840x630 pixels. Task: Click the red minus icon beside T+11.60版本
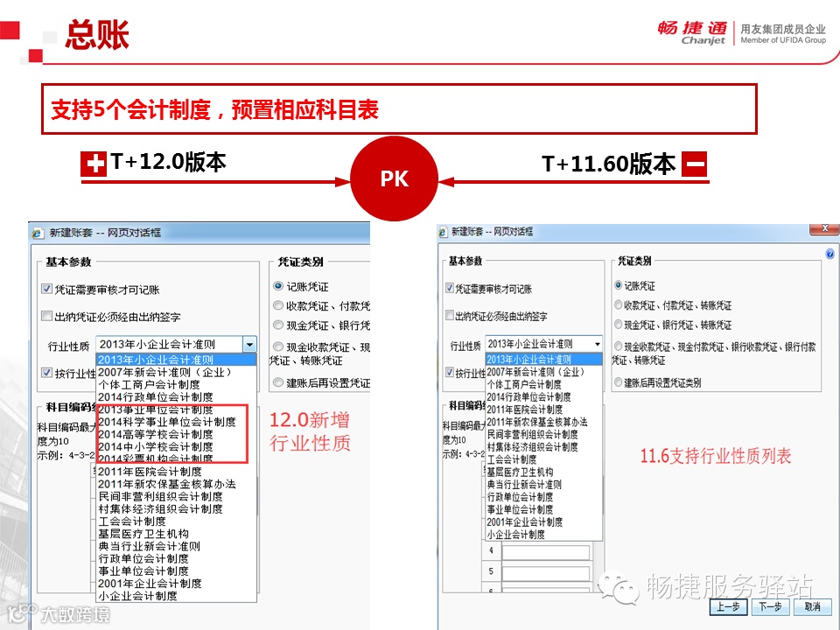(694, 164)
